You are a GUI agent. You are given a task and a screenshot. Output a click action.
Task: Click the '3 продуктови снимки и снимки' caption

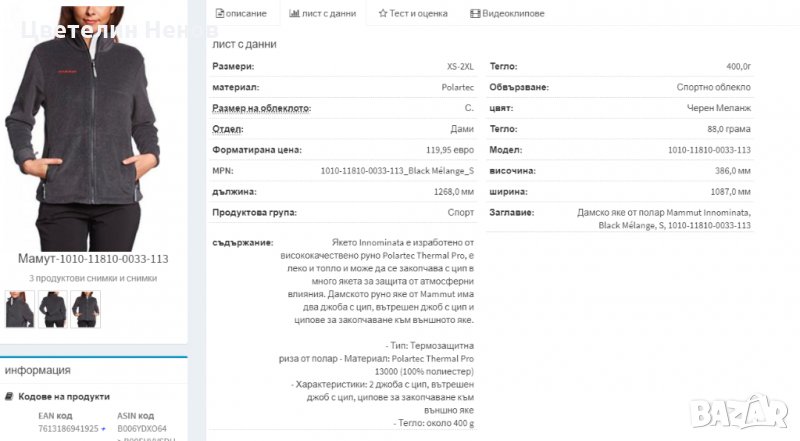93,277
